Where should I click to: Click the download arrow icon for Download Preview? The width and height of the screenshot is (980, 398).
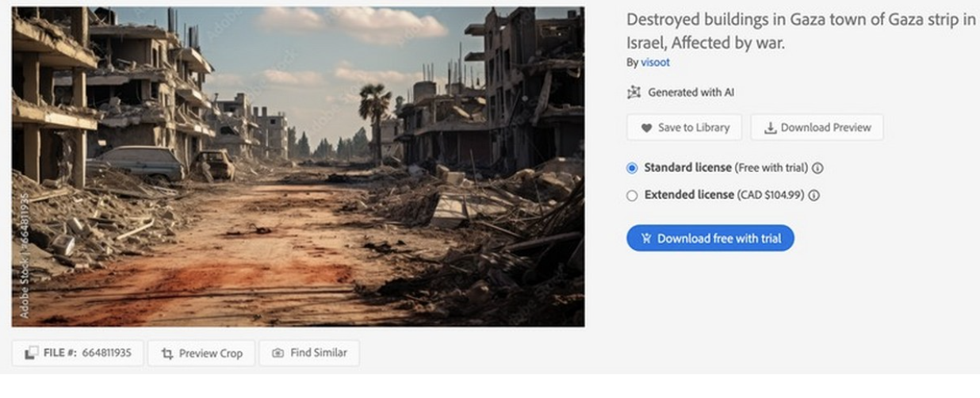(770, 128)
